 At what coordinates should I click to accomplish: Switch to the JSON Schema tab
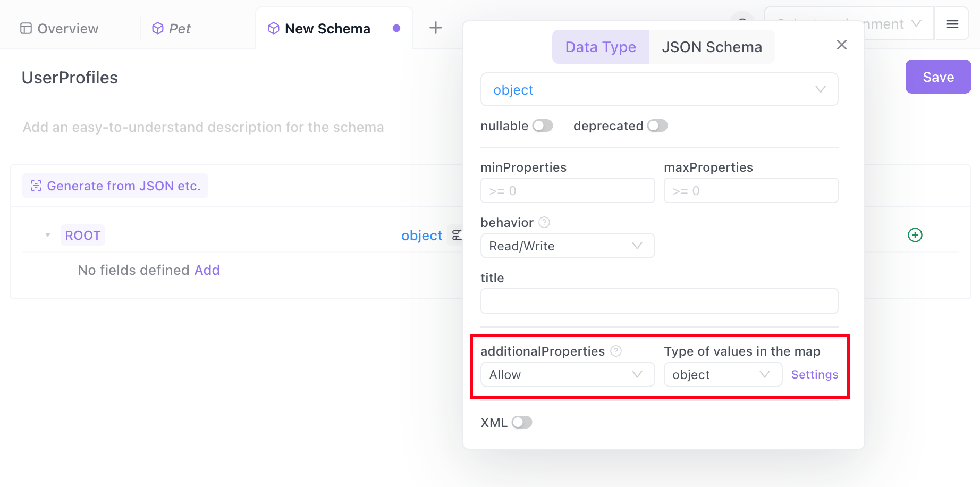coord(712,47)
